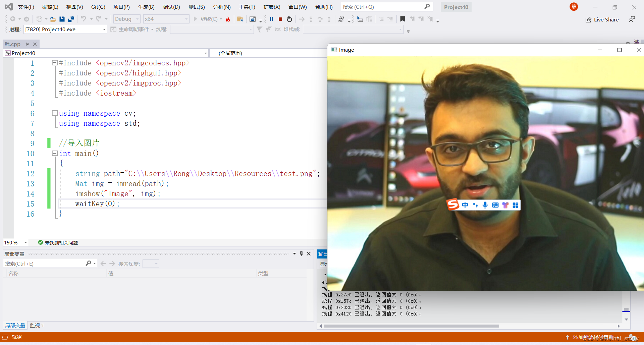Switch to the 监视 1 tab
This screenshot has width=644, height=345.
point(37,325)
